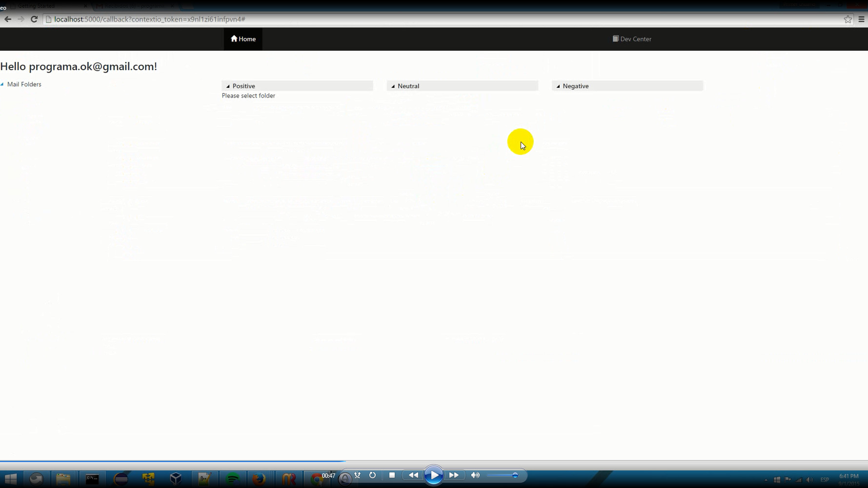Open the Home navigation tab
Image resolution: width=868 pixels, height=488 pixels.
[x=243, y=39]
